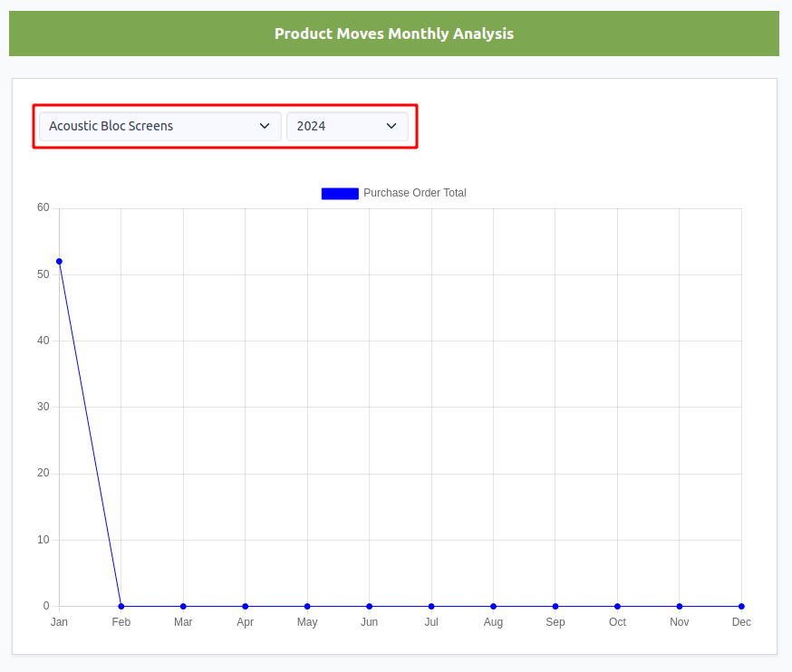Toggle the Purchase Order Total legend swatch
The image size is (792, 672).
coord(340,194)
